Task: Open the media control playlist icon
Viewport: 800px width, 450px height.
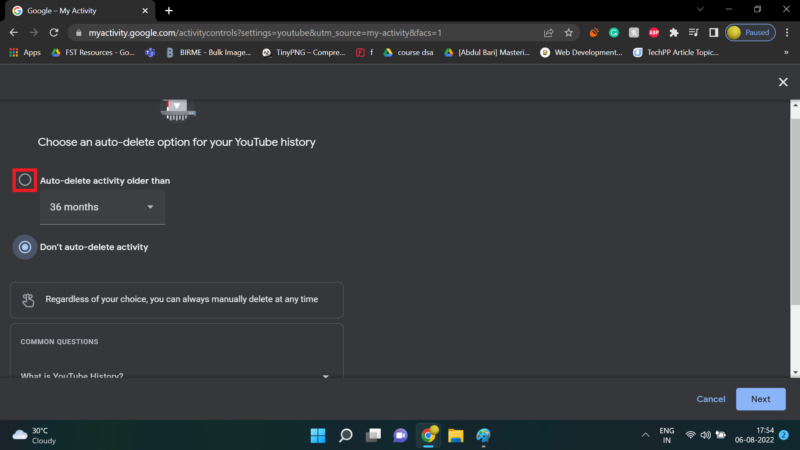Action: [x=693, y=33]
